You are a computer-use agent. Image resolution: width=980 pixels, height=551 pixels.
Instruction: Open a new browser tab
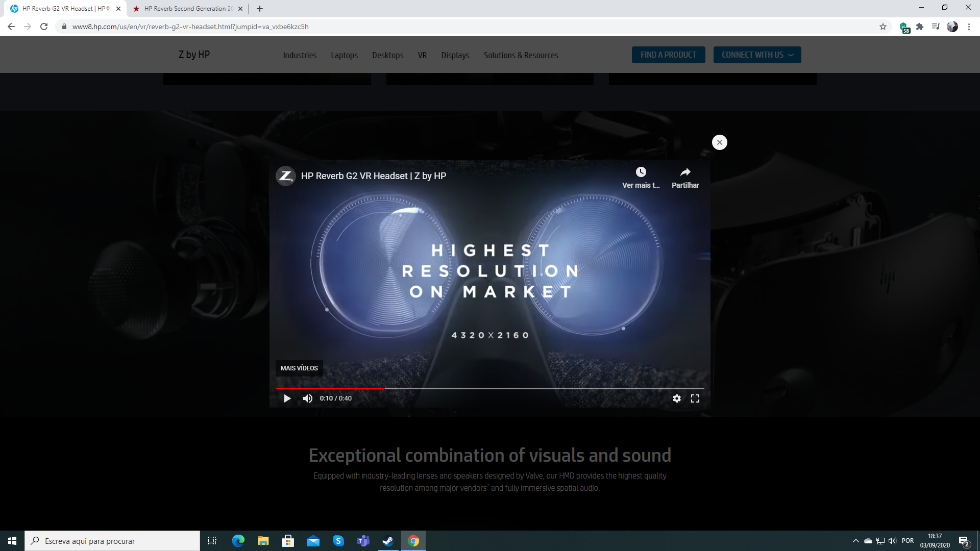coord(260,9)
